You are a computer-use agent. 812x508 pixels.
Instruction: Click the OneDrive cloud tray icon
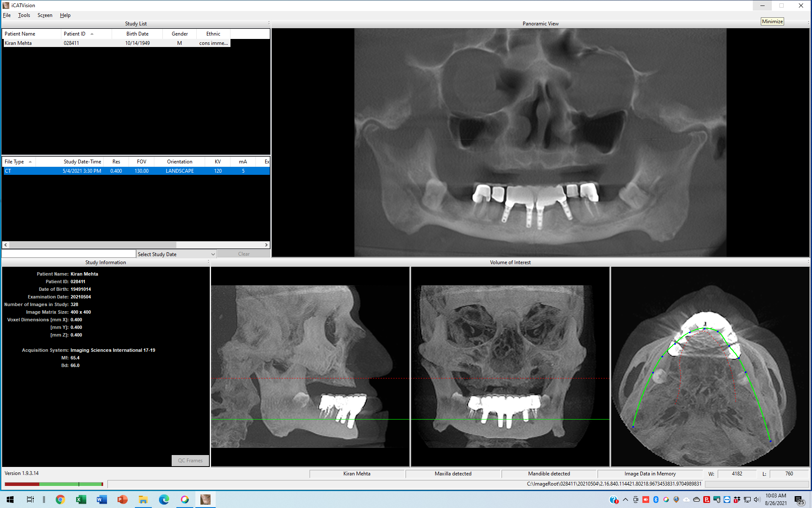coord(697,500)
